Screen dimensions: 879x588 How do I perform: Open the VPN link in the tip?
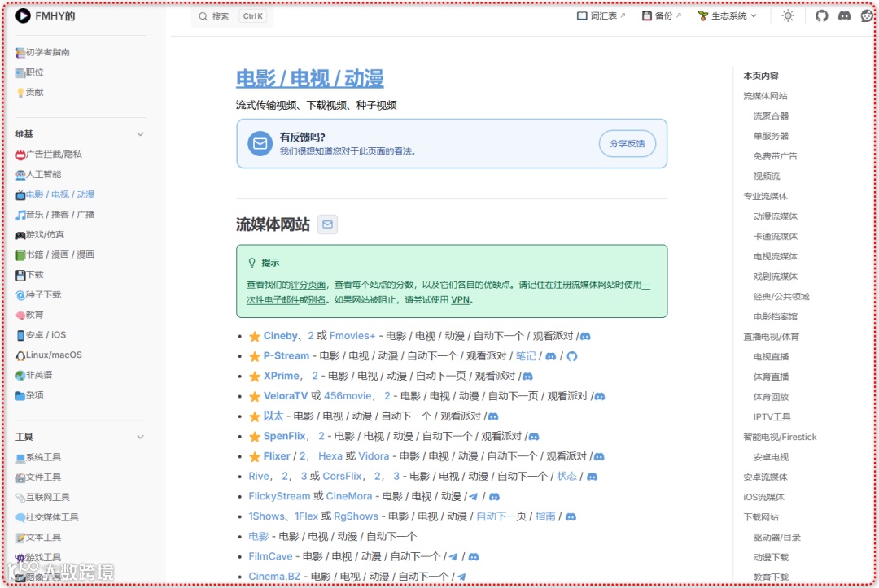460,299
